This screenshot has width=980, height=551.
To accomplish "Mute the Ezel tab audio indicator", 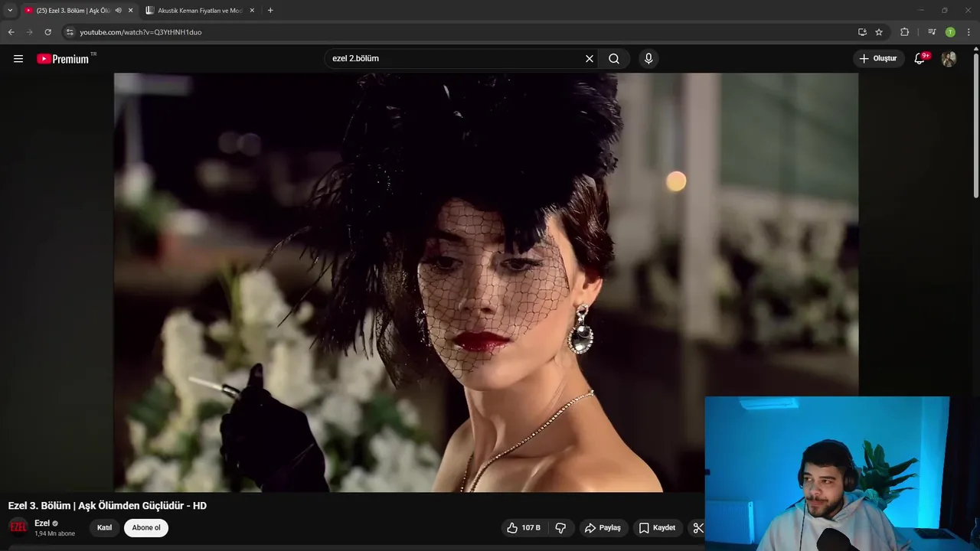I will (118, 11).
